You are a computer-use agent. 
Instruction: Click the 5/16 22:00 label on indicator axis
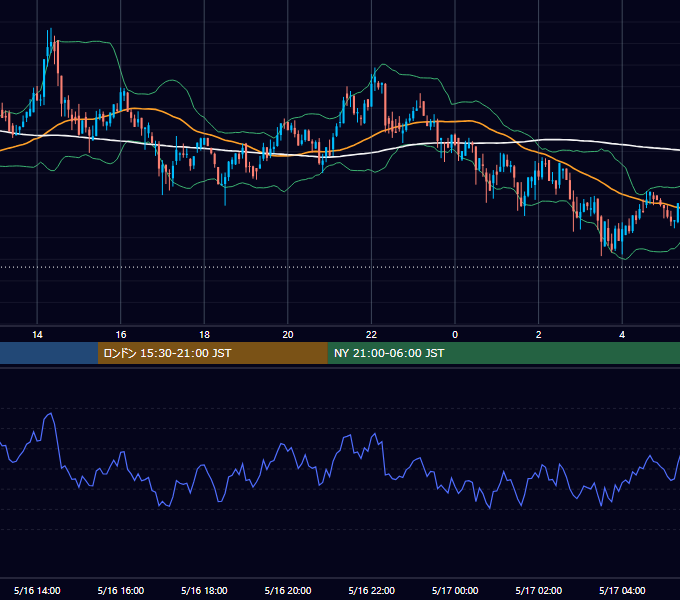coord(372,590)
